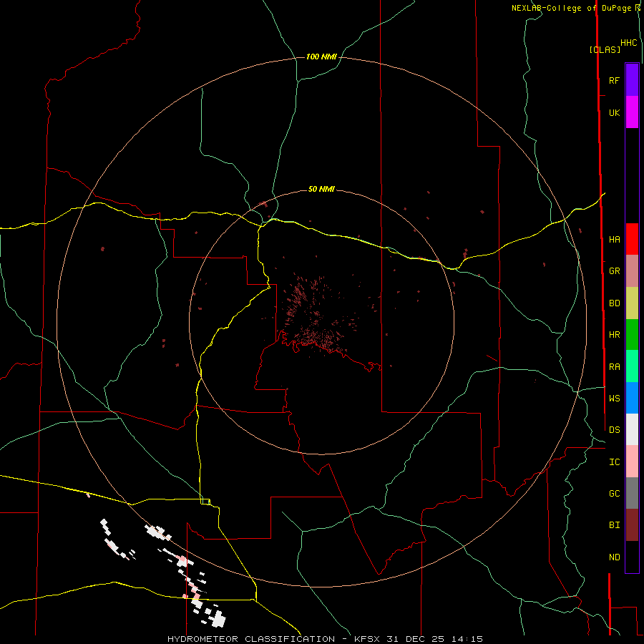This screenshot has width=644, height=644.
Task: Click the GC legend label
Action: click(x=615, y=493)
